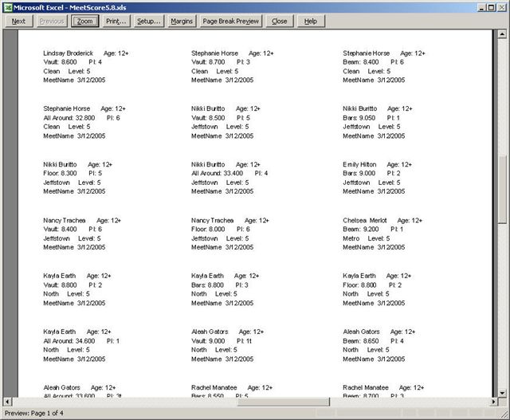510x420 pixels.
Task: Click 'Bars: 9.050' score text
Action: (x=359, y=118)
